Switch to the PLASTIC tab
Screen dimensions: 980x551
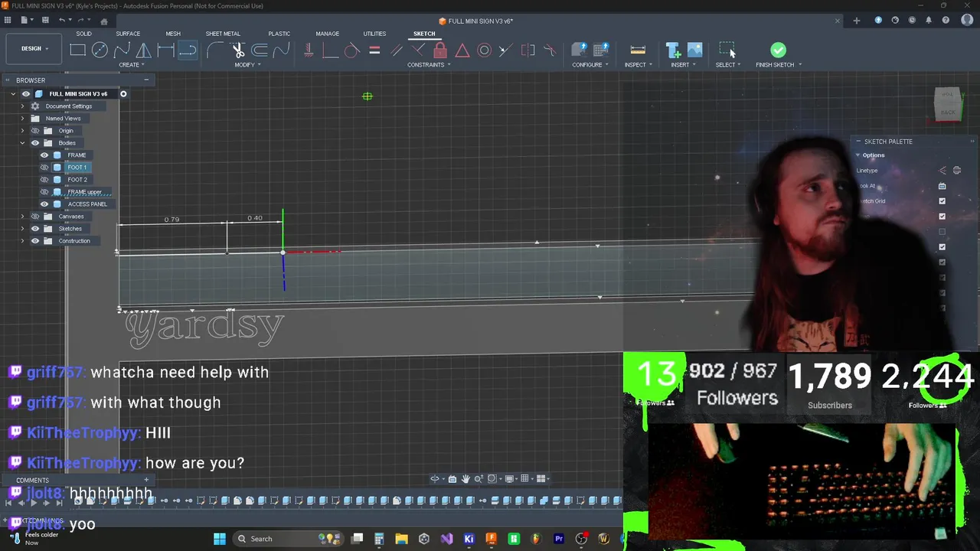point(279,34)
